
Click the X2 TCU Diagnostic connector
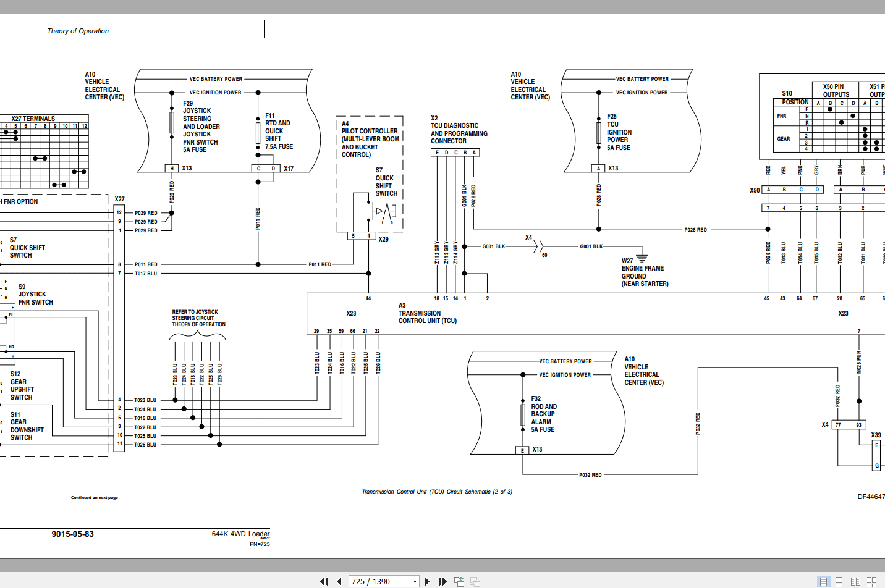tap(455, 152)
